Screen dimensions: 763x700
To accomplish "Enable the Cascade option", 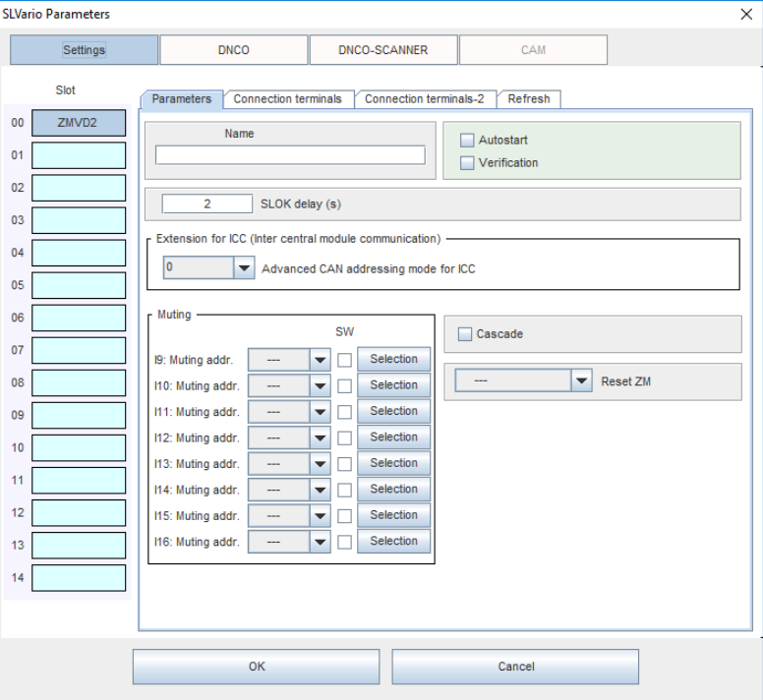I will coord(466,334).
